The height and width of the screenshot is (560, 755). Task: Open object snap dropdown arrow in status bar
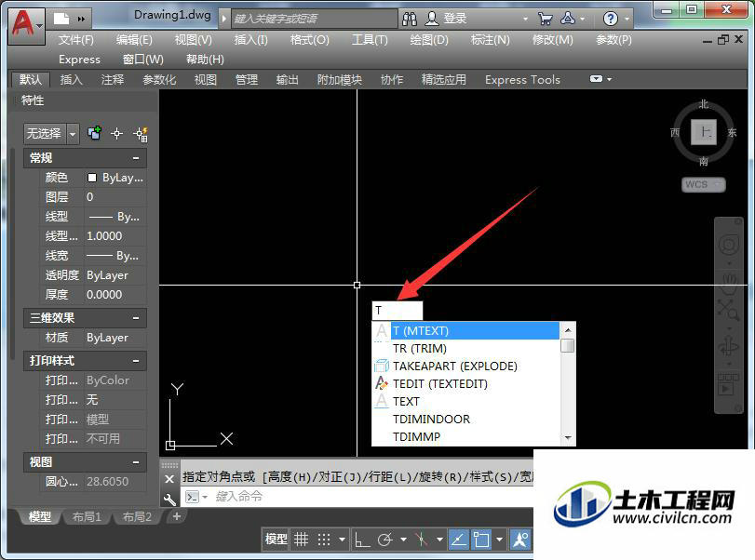point(499,540)
